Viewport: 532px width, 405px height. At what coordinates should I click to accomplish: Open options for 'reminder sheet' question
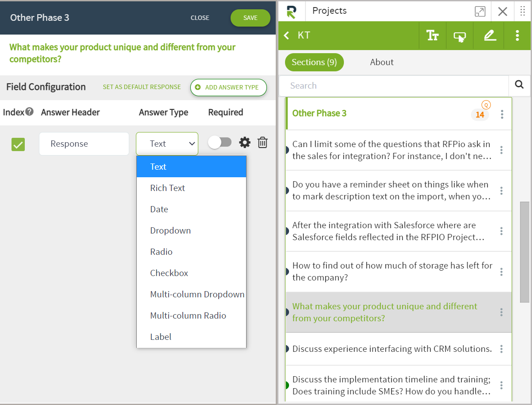pos(501,191)
